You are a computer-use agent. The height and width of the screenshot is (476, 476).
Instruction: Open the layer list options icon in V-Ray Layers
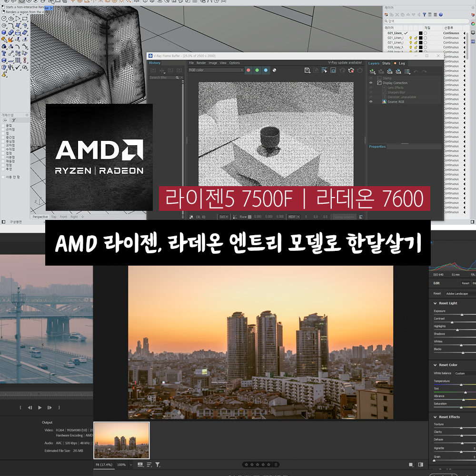407,72
